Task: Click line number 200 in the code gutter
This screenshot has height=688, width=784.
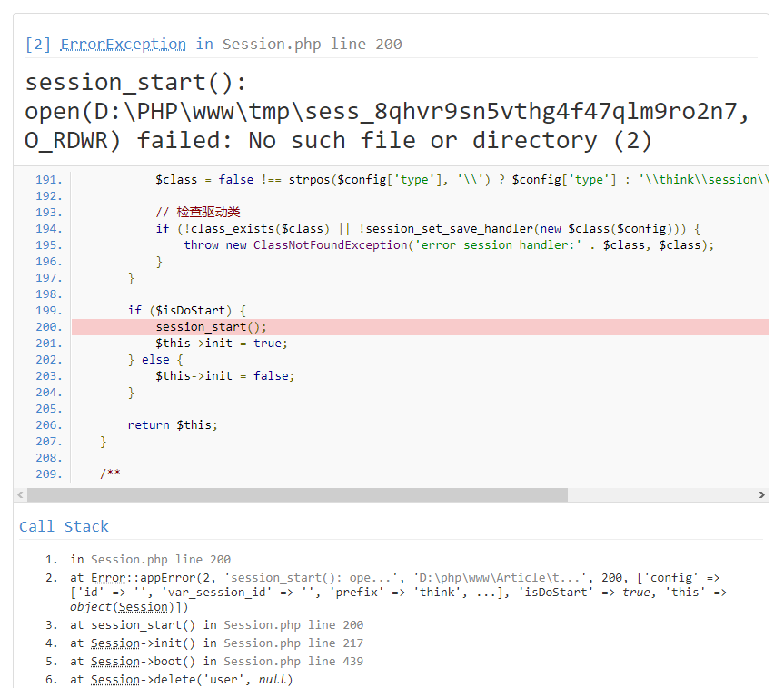Action: [49, 327]
